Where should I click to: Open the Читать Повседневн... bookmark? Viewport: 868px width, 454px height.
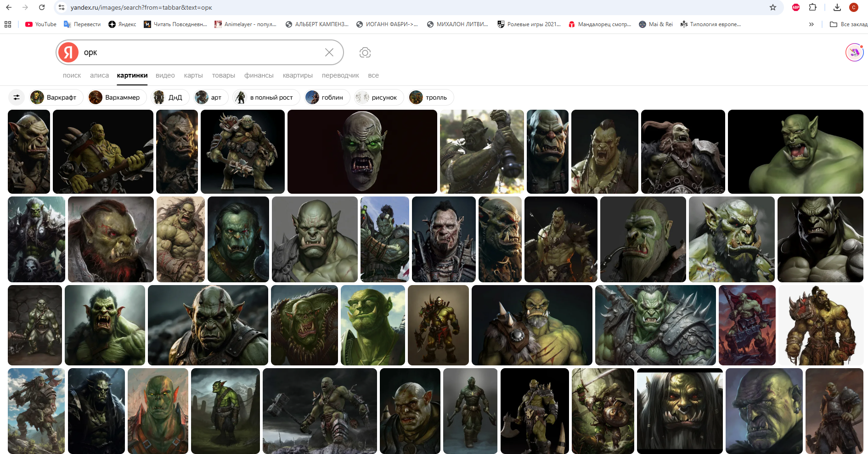[175, 24]
